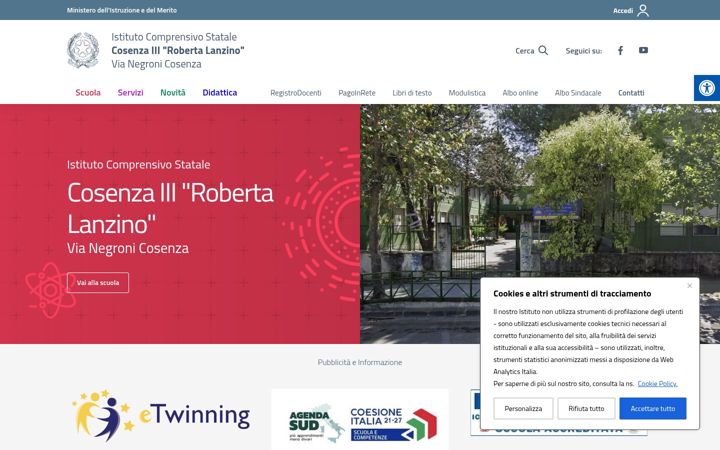Open Libri di testo page
The height and width of the screenshot is (450, 720).
tap(412, 93)
